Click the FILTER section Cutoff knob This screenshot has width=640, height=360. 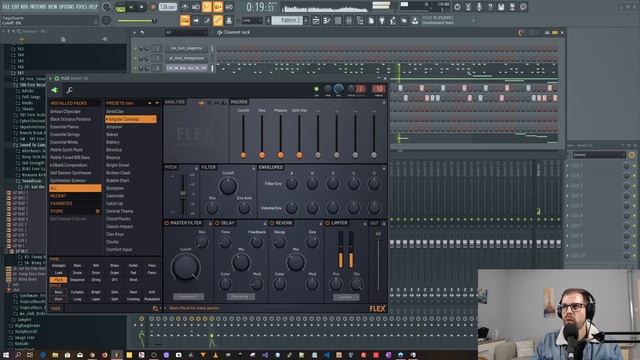tap(228, 187)
